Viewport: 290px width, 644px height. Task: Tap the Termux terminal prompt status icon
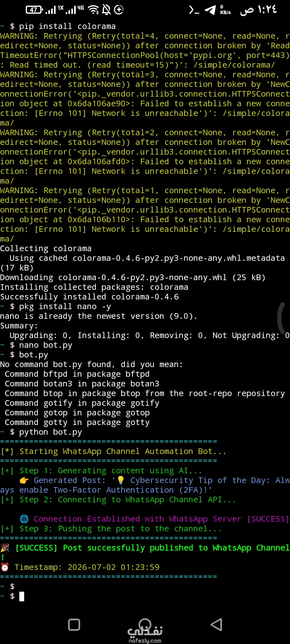pyautogui.click(x=194, y=10)
